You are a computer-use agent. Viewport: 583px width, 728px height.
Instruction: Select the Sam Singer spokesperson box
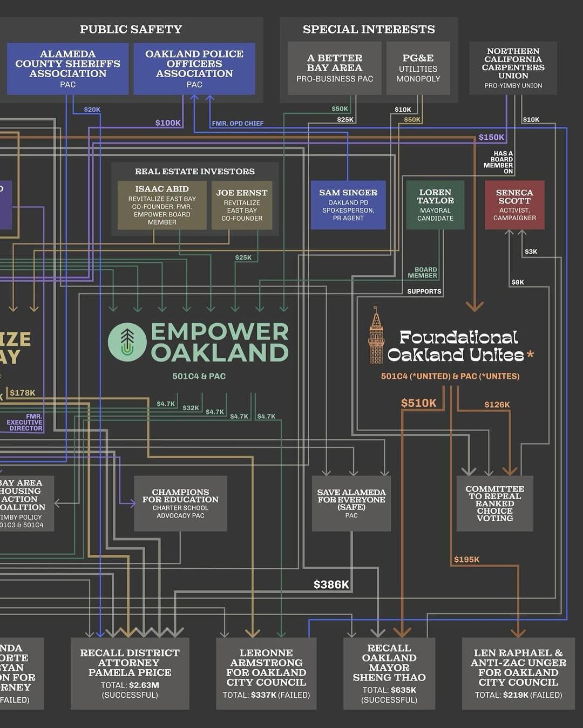[x=348, y=205]
